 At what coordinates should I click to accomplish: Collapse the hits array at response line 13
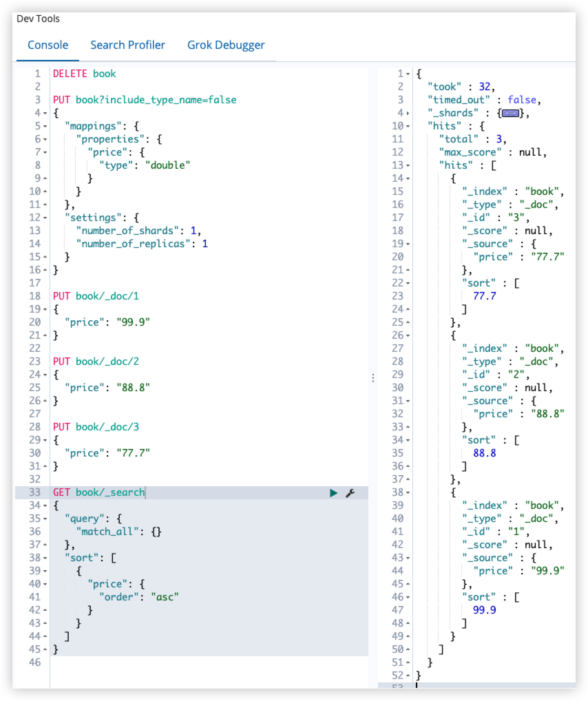point(408,165)
